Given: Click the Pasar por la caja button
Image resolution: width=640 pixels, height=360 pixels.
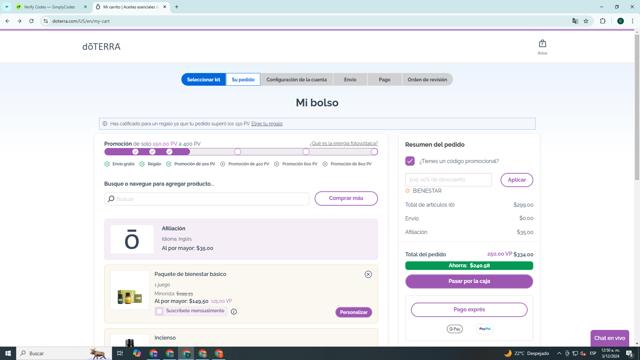Looking at the screenshot, I should click(469, 282).
